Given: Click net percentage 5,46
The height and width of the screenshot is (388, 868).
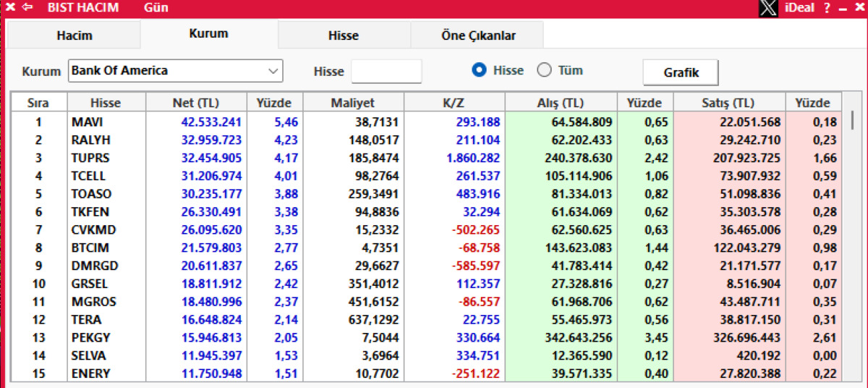Looking at the screenshot, I should (x=286, y=122).
